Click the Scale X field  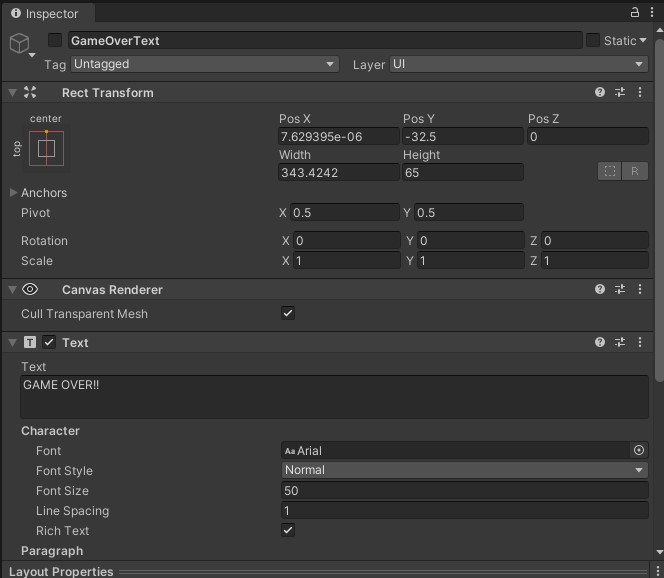(x=347, y=260)
